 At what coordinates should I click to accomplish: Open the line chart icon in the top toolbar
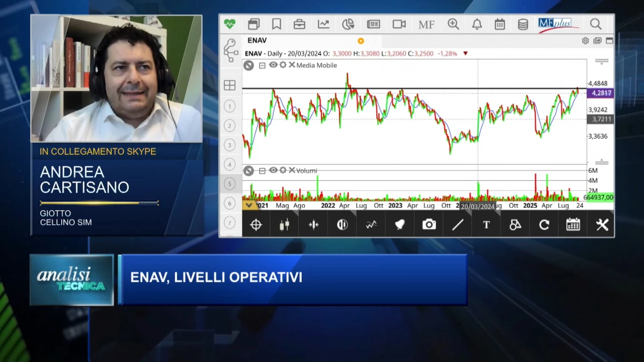(x=324, y=24)
